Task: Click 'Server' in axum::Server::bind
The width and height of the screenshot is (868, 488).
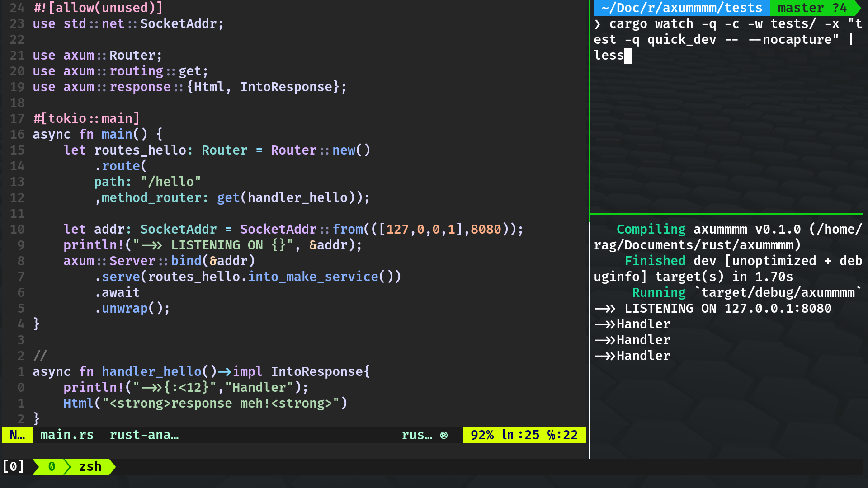Action: [x=132, y=261]
